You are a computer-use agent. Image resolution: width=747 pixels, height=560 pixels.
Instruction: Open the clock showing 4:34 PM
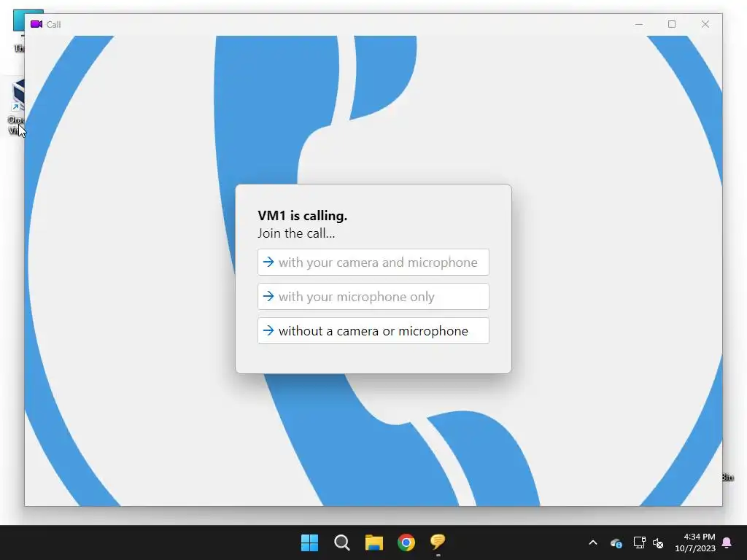coord(695,542)
